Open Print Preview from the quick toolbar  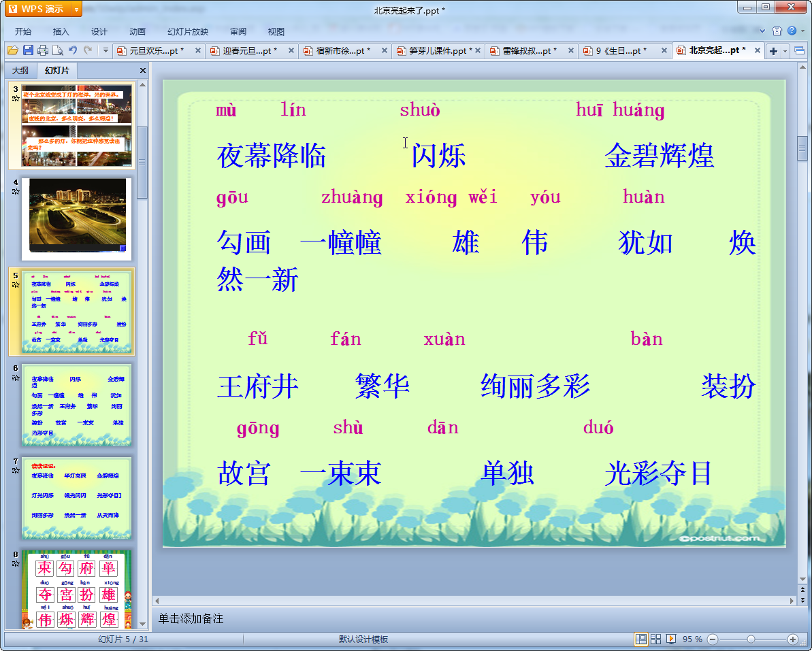point(57,50)
